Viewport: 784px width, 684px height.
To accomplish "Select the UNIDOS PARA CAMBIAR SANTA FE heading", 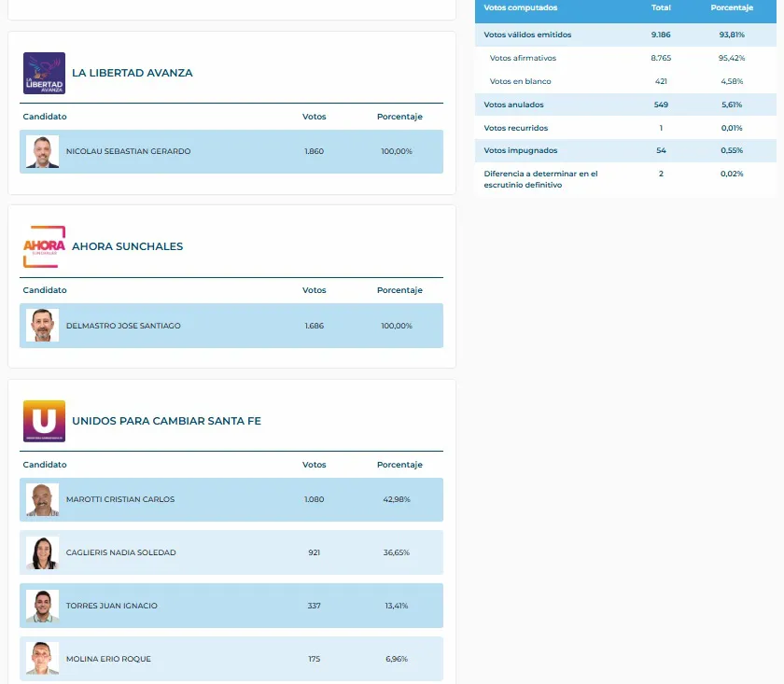I will point(166,421).
